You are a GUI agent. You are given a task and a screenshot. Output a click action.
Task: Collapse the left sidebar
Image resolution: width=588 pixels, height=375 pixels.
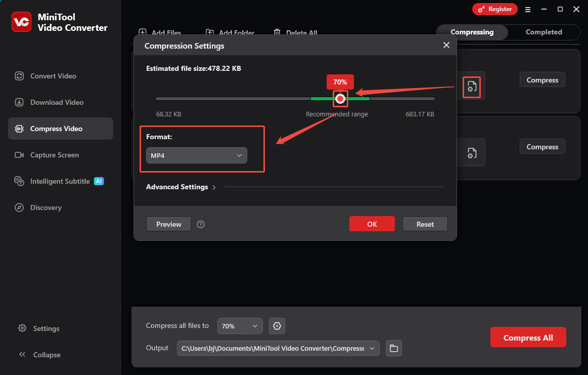click(x=46, y=355)
